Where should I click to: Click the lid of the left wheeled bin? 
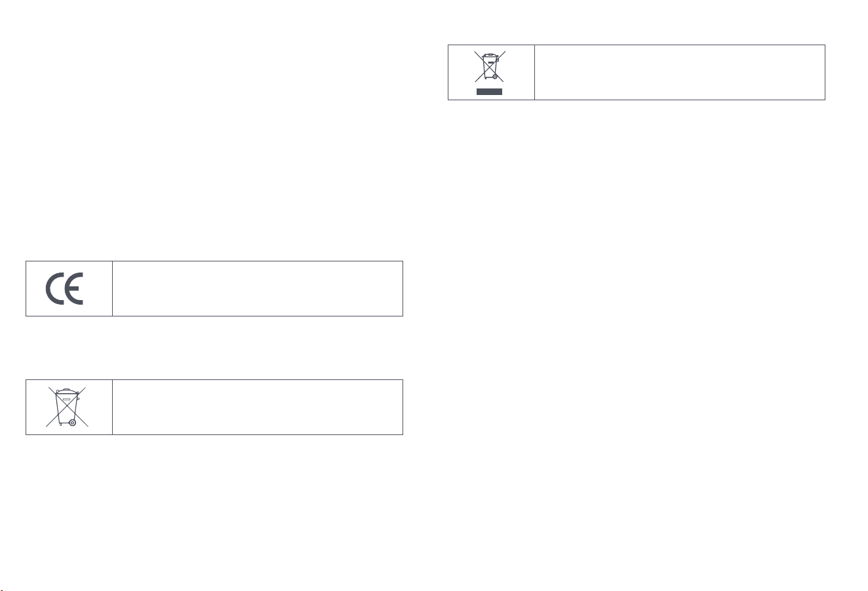[67, 391]
